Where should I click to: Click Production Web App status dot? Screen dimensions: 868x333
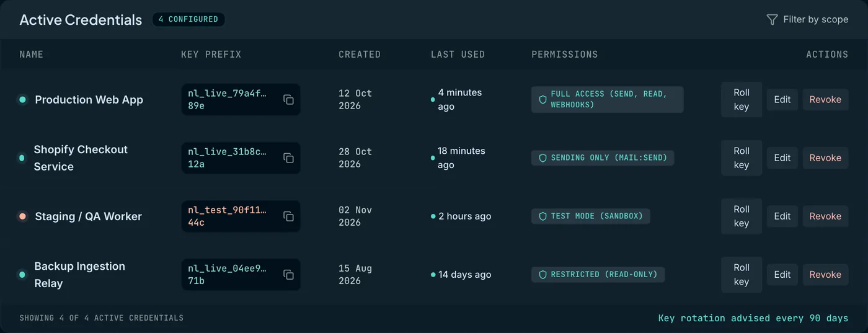[x=22, y=99]
